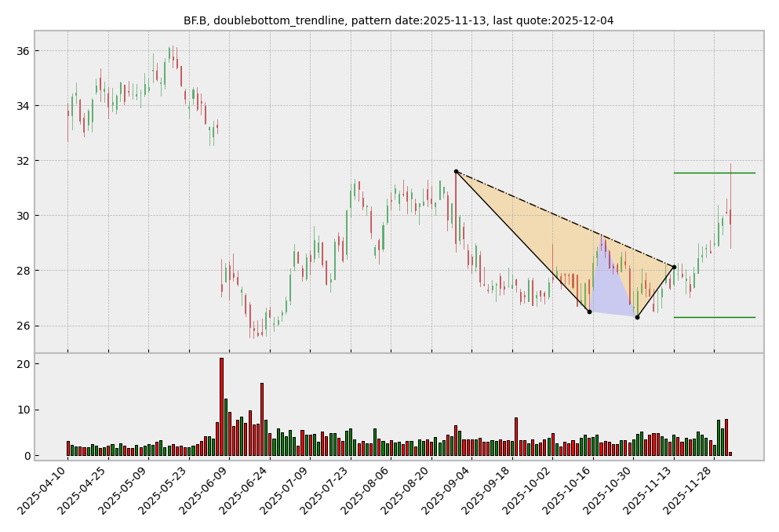779x532 pixels.
Task: Click the chart title text at top
Action: click(399, 20)
